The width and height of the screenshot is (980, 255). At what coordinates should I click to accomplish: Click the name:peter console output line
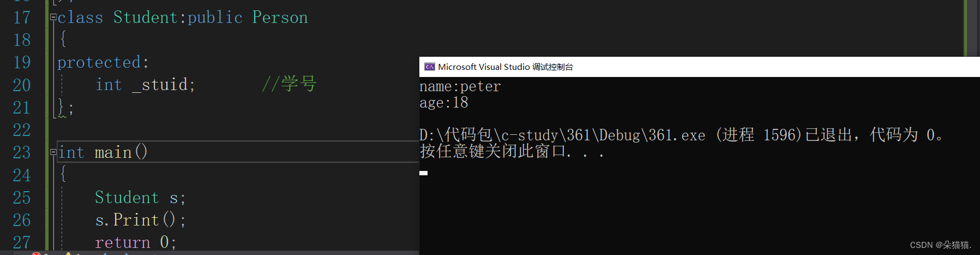(460, 86)
